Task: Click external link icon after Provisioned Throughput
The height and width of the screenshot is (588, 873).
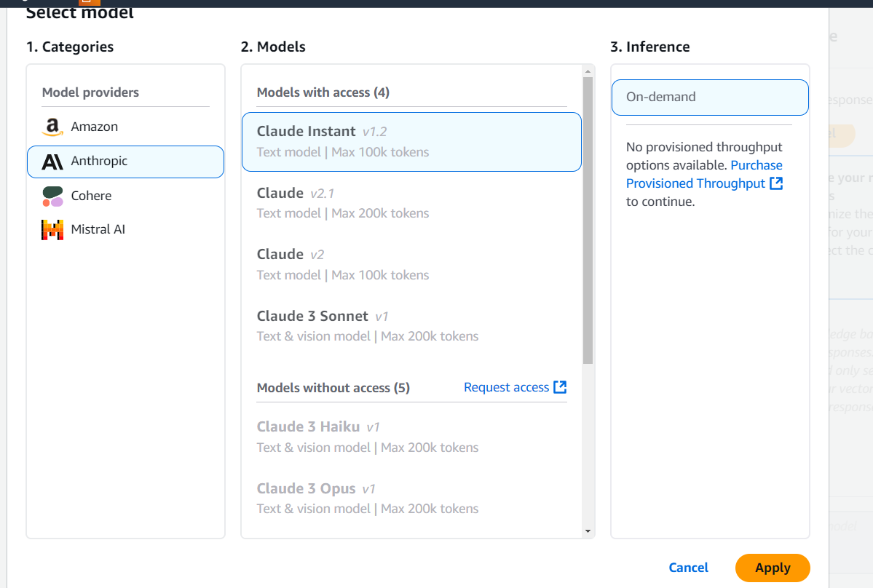Action: (776, 183)
